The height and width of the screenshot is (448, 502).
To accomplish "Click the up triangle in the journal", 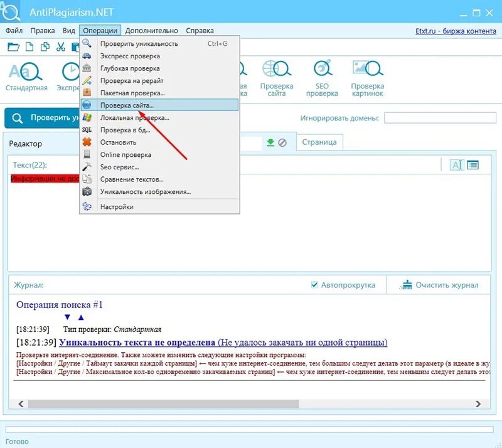I will point(81,317).
